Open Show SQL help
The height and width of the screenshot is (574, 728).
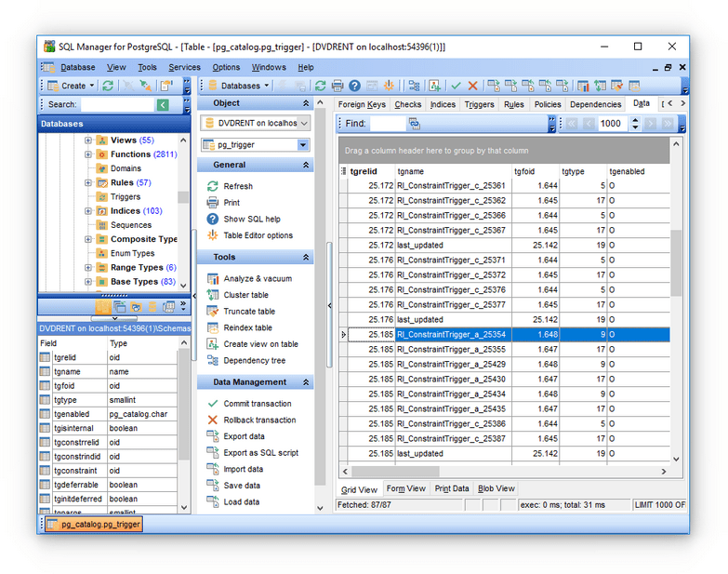pos(252,220)
